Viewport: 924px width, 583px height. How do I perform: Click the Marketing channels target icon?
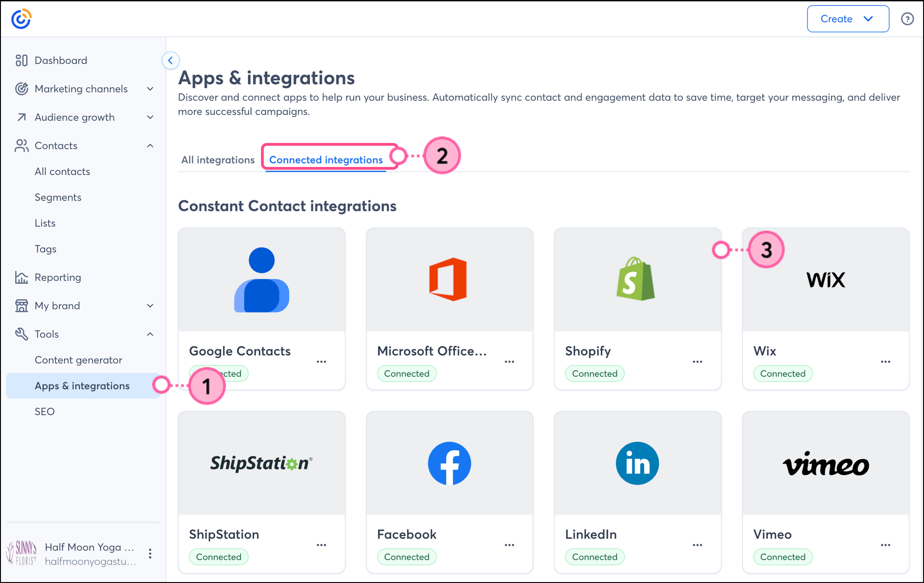pyautogui.click(x=21, y=89)
